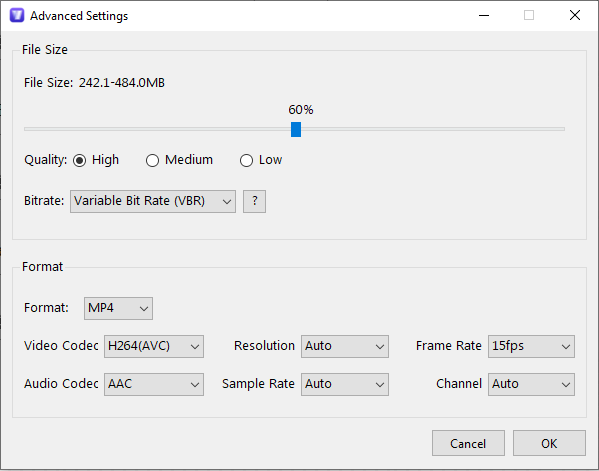Viewport: 599px width, 471px height.
Task: Open the Bitrate VBR dropdown
Action: [153, 201]
